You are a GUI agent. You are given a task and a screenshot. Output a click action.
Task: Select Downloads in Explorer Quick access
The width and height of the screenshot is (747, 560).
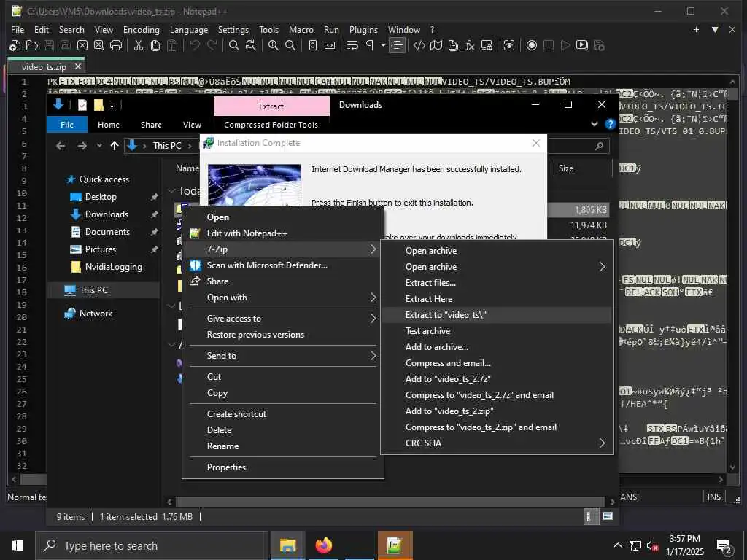pyautogui.click(x=107, y=214)
